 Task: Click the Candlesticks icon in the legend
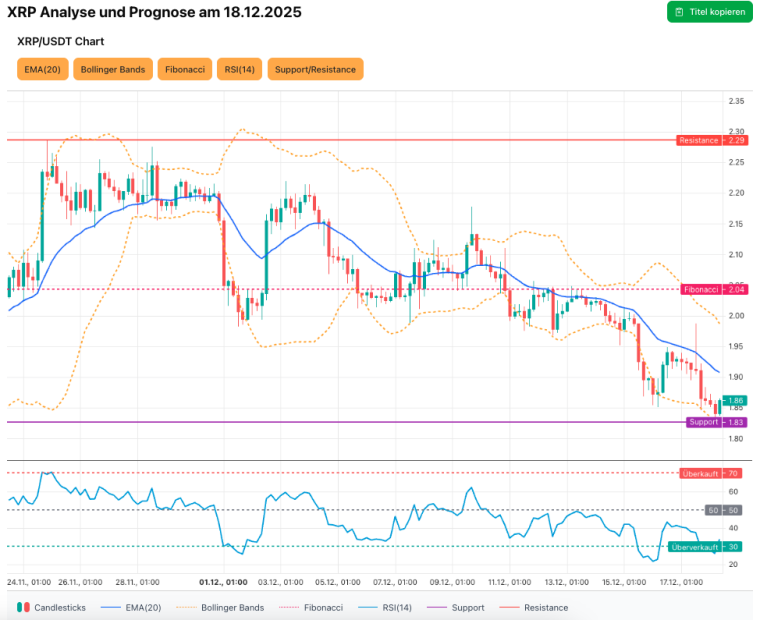23,607
